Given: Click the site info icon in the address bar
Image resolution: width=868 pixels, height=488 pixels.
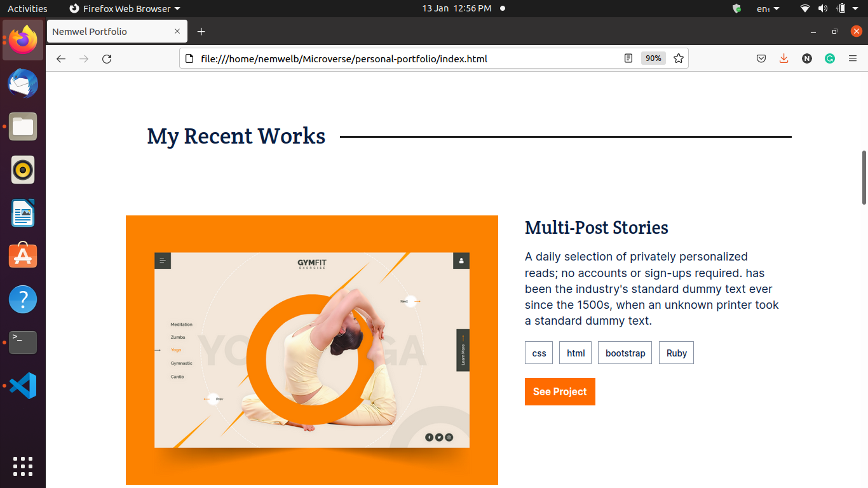Looking at the screenshot, I should coord(189,58).
